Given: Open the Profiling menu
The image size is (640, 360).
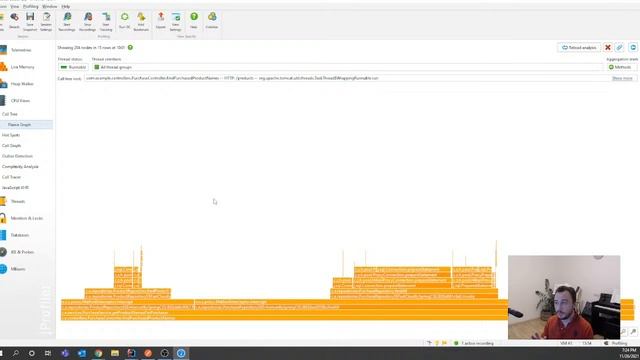Looking at the screenshot, I should click(31, 7).
